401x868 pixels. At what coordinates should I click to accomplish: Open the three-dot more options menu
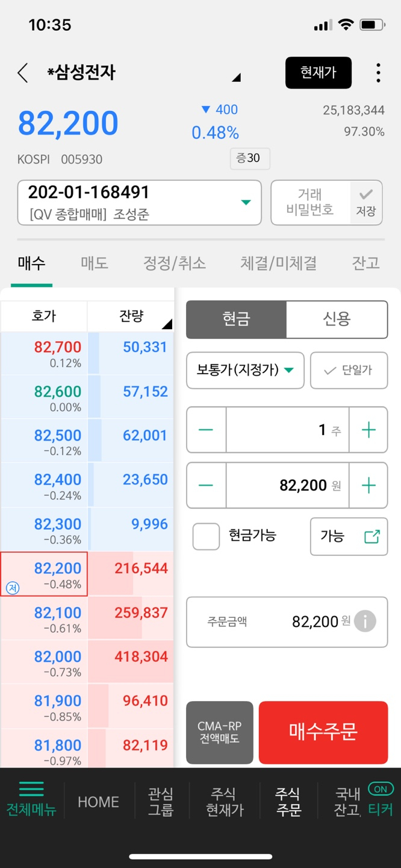[x=378, y=73]
